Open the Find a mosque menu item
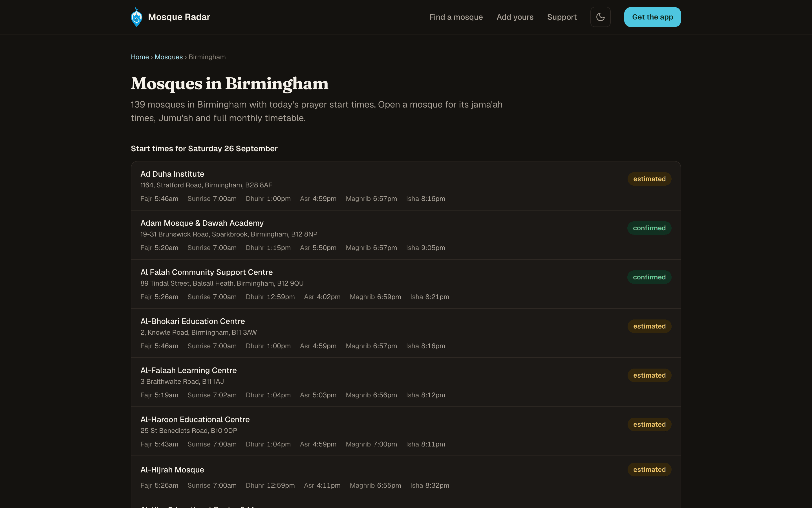 pyautogui.click(x=456, y=17)
